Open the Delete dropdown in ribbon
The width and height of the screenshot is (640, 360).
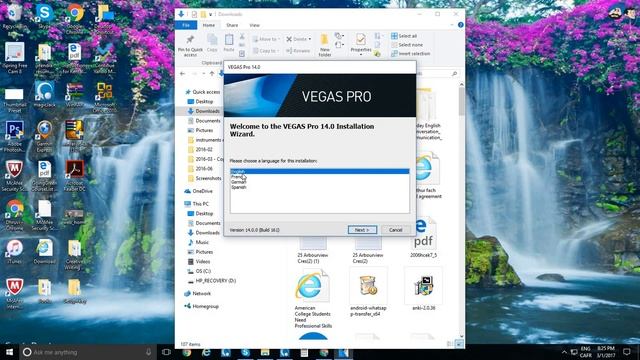tap(298, 39)
